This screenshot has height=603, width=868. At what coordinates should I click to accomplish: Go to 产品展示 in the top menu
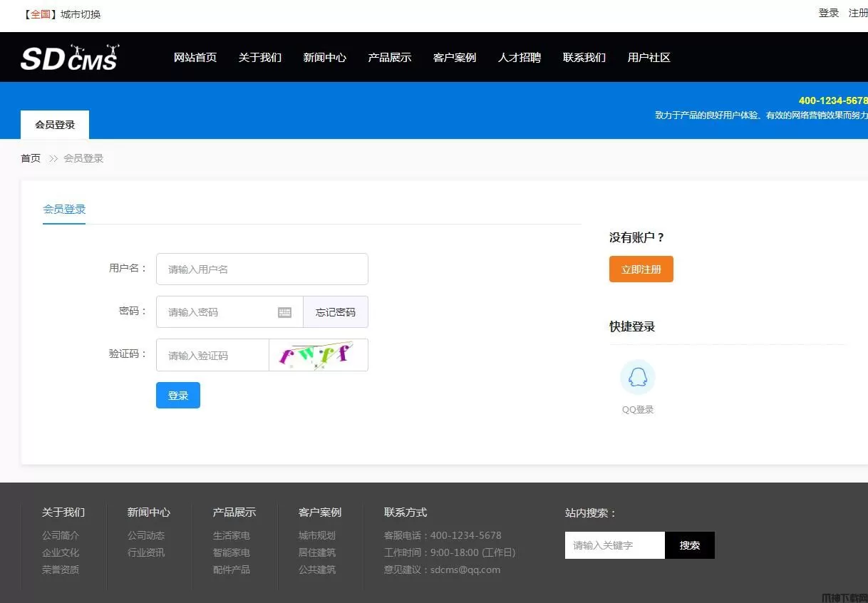pos(389,58)
